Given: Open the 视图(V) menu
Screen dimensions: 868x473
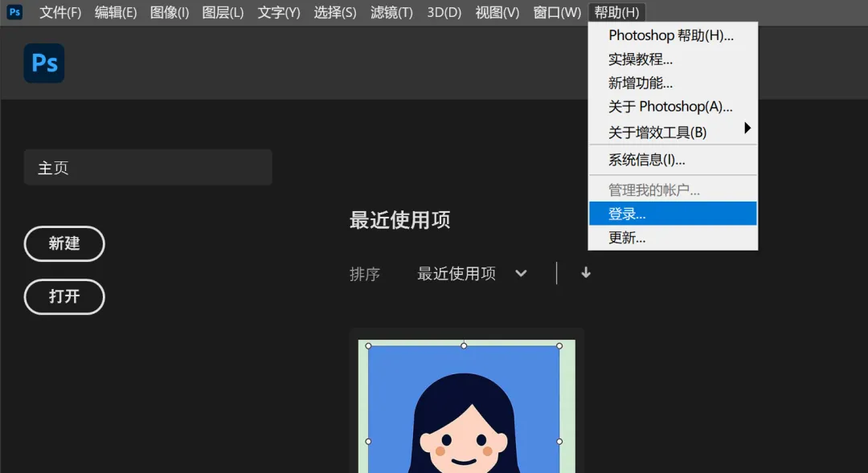Looking at the screenshot, I should 497,12.
